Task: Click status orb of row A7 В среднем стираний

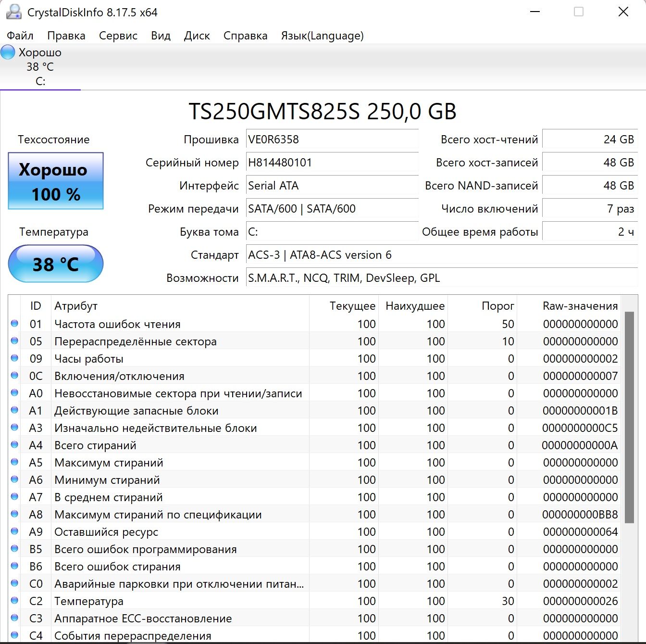Action: point(14,496)
